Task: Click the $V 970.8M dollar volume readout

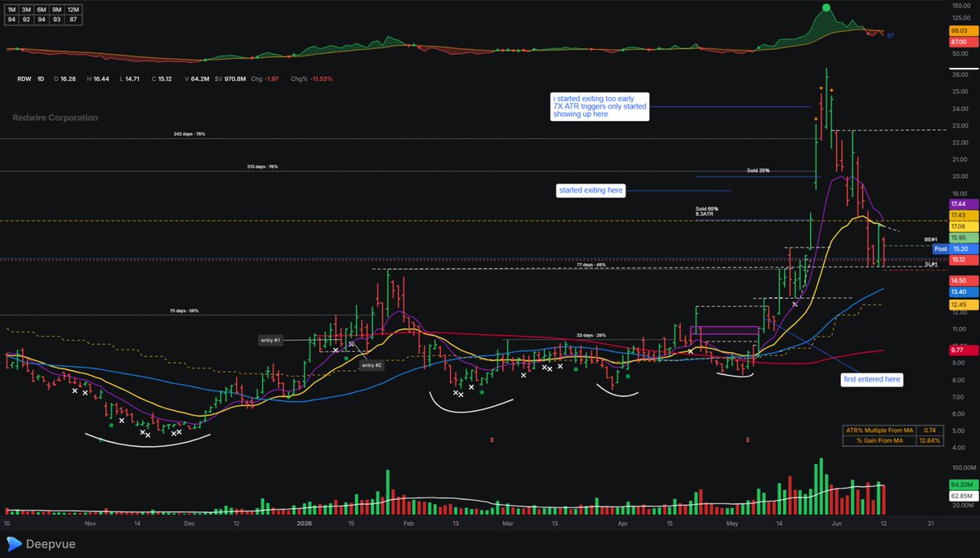Action: pos(229,79)
